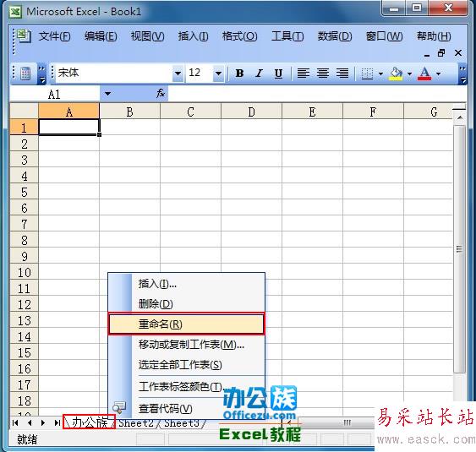Screen dimensions: 476x452
Task: Open the fill color dropdown arrow
Action: 409,74
